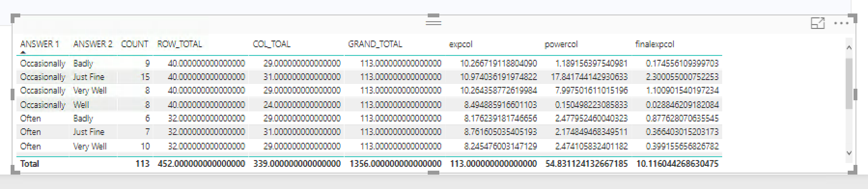Sort by the expcol column header
868x189 pixels.
[461, 44]
